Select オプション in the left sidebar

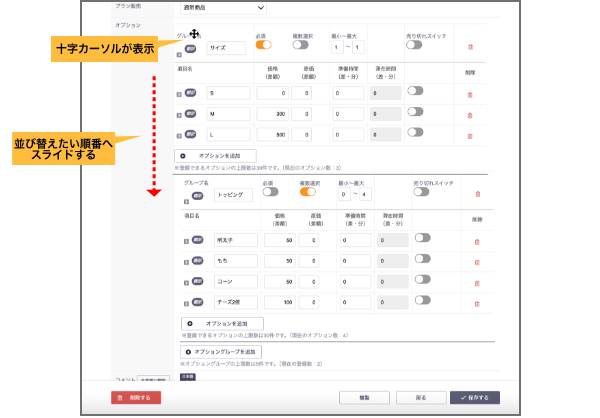pos(127,23)
